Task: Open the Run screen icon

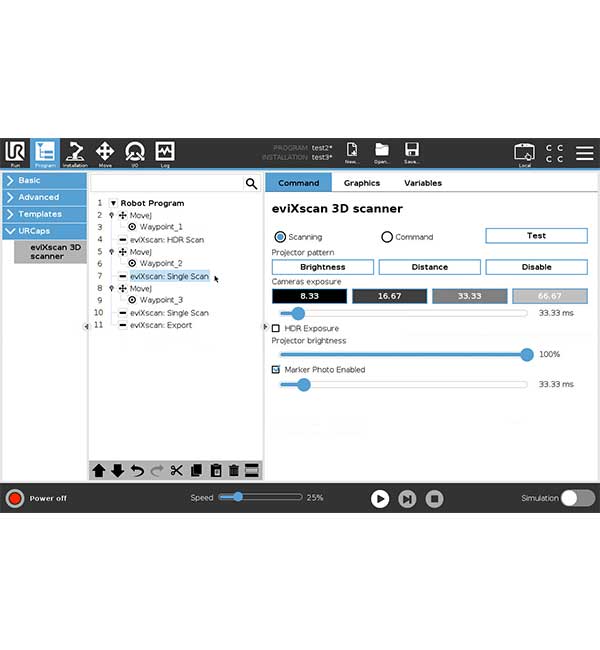Action: tap(15, 153)
